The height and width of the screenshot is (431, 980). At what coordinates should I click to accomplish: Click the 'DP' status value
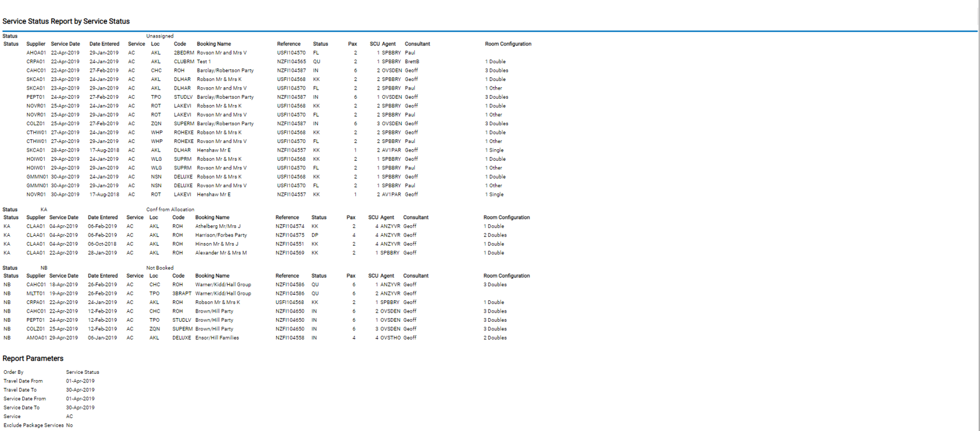pos(315,235)
